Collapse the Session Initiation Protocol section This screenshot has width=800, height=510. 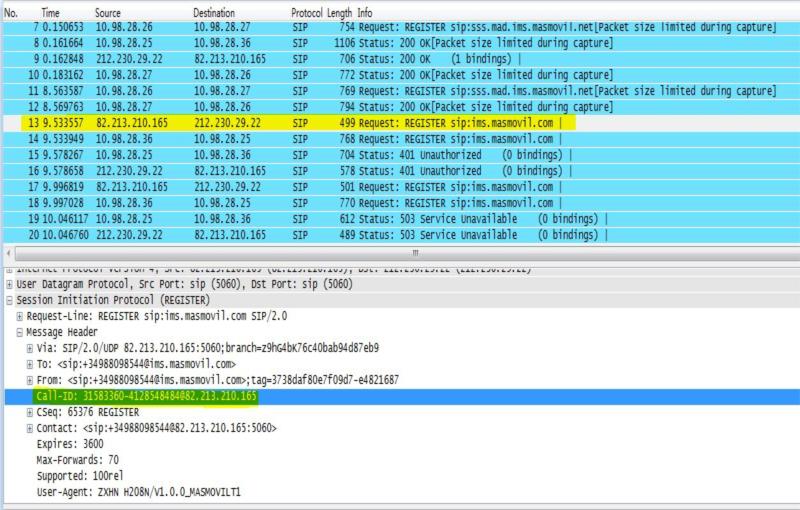click(8, 300)
